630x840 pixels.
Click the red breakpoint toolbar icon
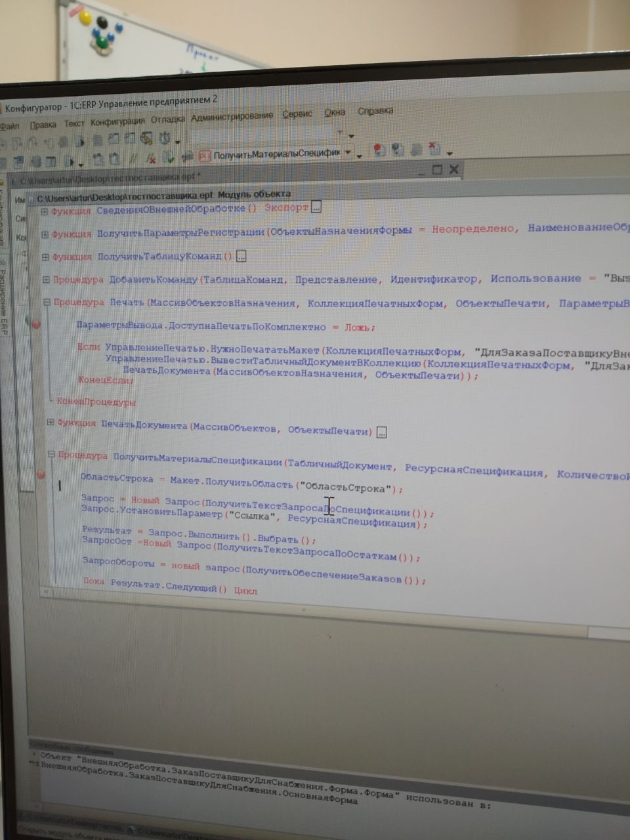point(379,150)
